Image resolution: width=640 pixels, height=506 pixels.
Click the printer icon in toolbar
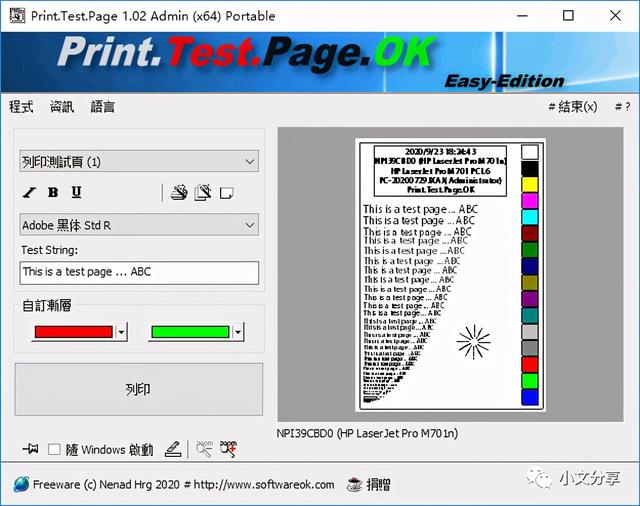[x=179, y=192]
